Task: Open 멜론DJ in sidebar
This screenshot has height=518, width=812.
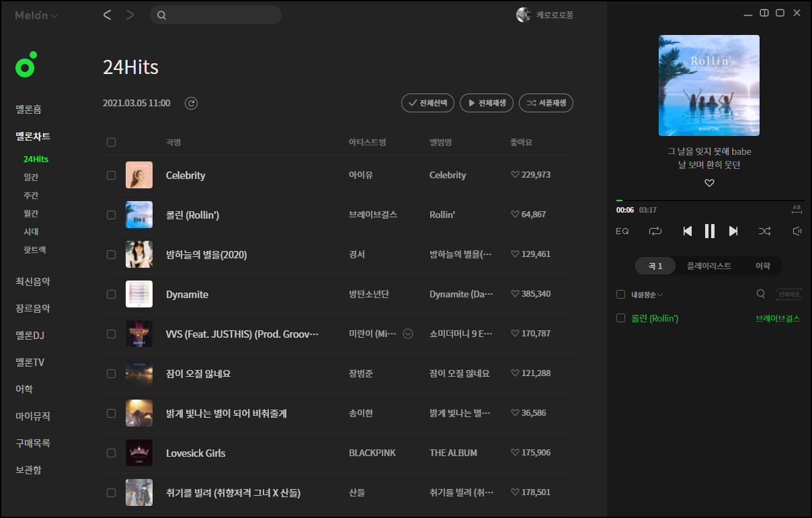Action: click(x=30, y=335)
